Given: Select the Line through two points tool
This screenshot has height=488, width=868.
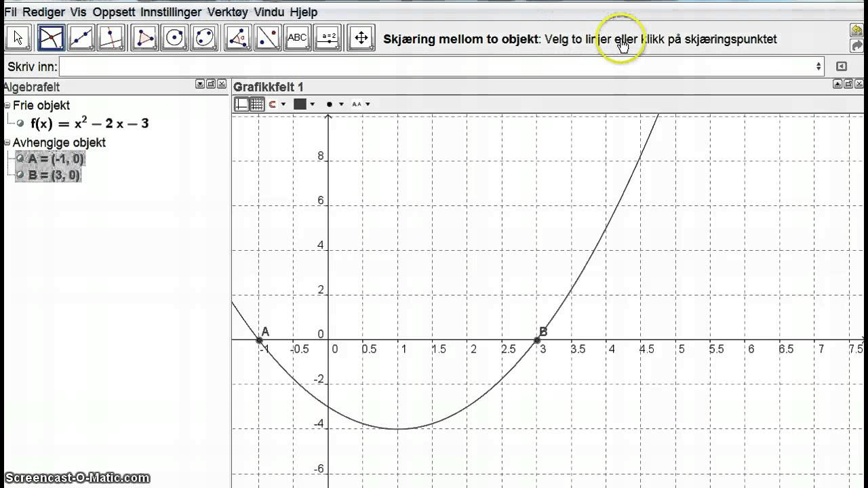Looking at the screenshot, I should click(x=81, y=38).
